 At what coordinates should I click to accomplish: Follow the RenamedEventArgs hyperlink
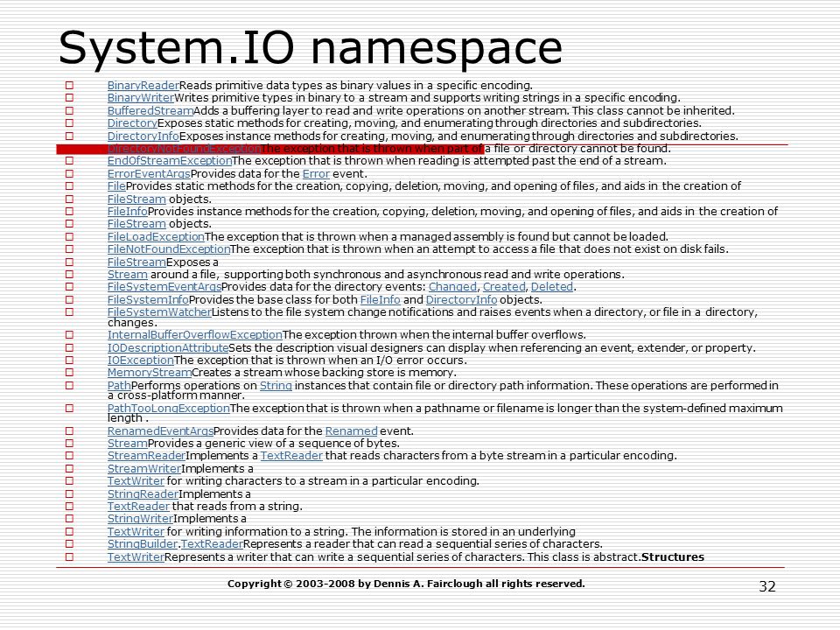160,430
